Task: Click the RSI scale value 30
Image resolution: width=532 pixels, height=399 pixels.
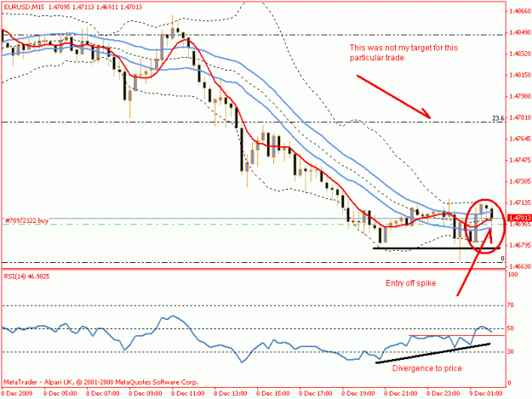Action: pyautogui.click(x=511, y=352)
